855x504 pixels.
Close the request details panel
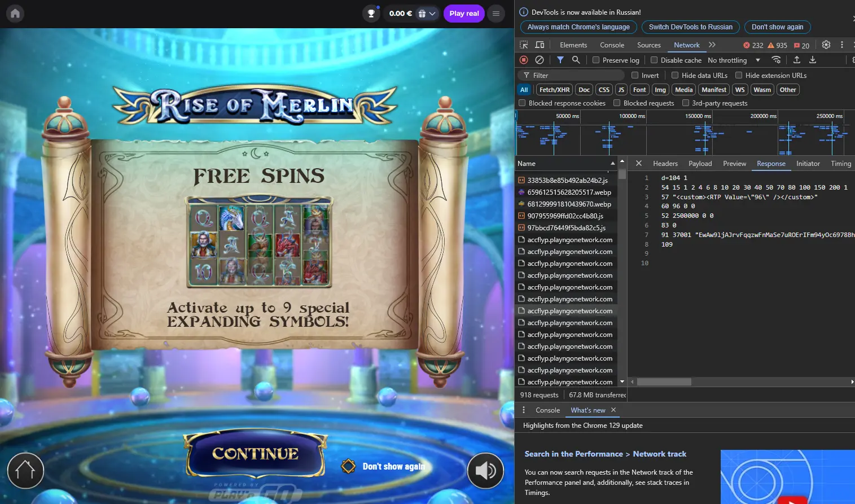point(639,163)
